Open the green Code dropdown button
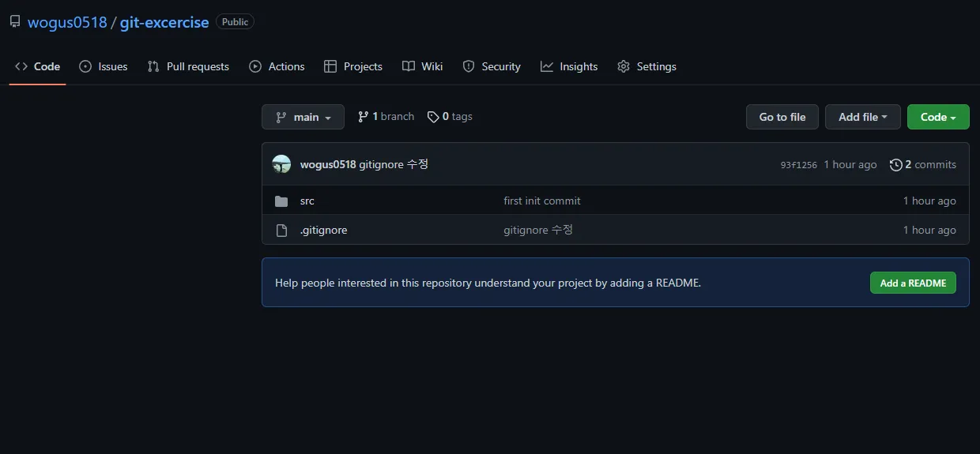This screenshot has width=980, height=454. coord(938,117)
